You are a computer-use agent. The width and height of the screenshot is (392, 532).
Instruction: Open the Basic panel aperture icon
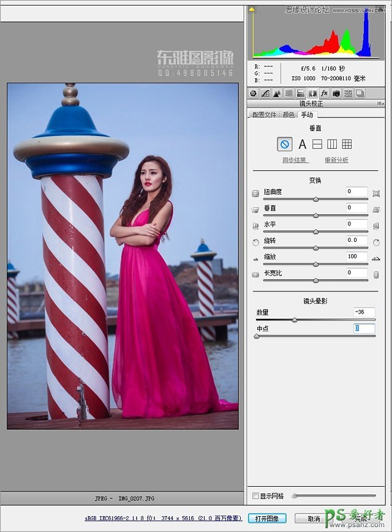(x=253, y=94)
